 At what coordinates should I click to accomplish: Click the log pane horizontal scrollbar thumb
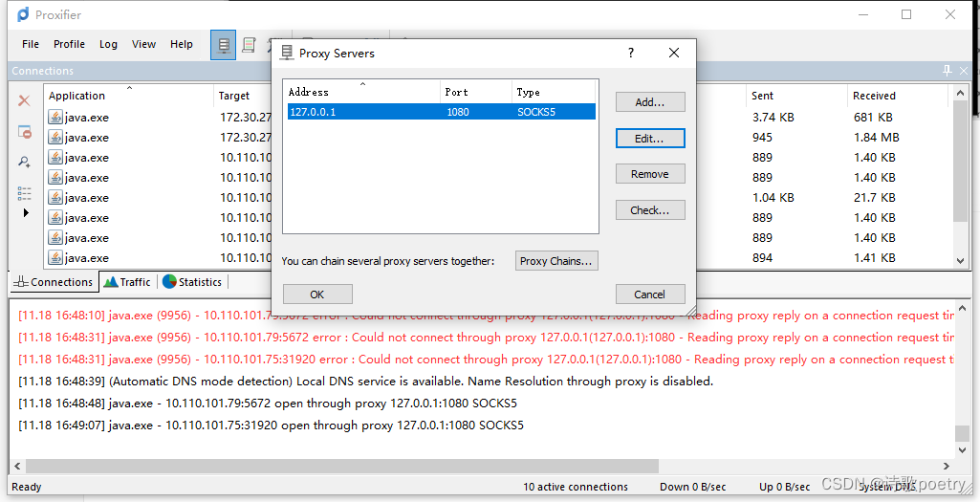342,466
